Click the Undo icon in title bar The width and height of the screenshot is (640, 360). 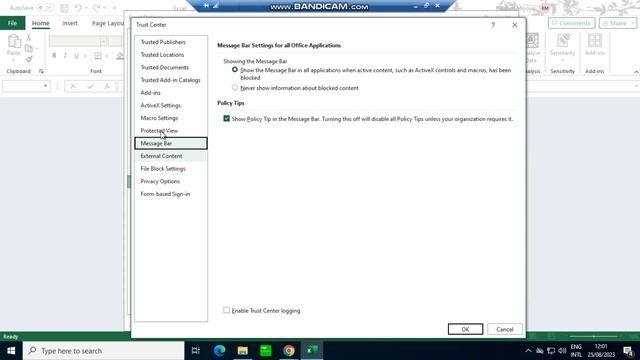coord(78,8)
